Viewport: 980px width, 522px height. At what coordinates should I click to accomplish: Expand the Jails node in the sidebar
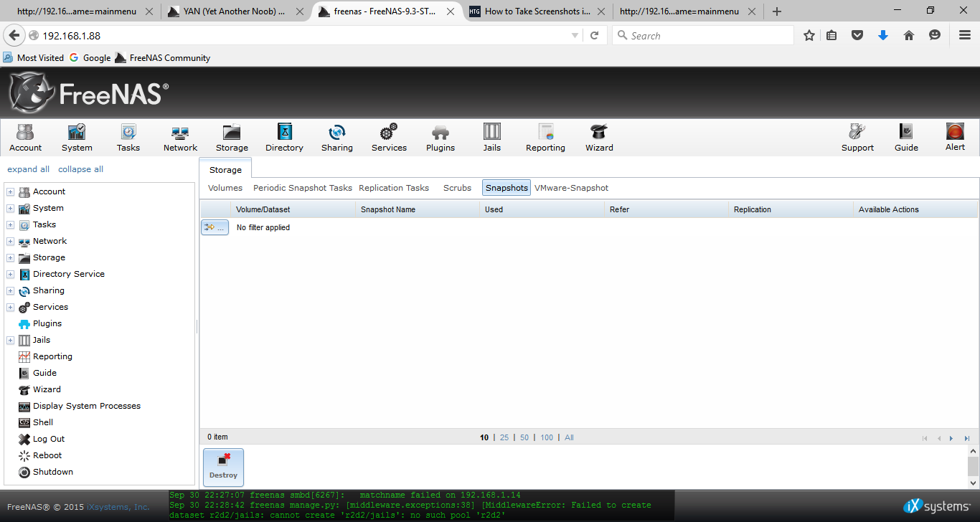10,340
